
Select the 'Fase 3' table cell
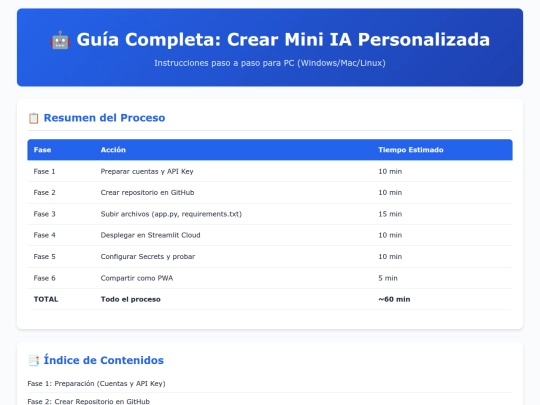(x=44, y=214)
